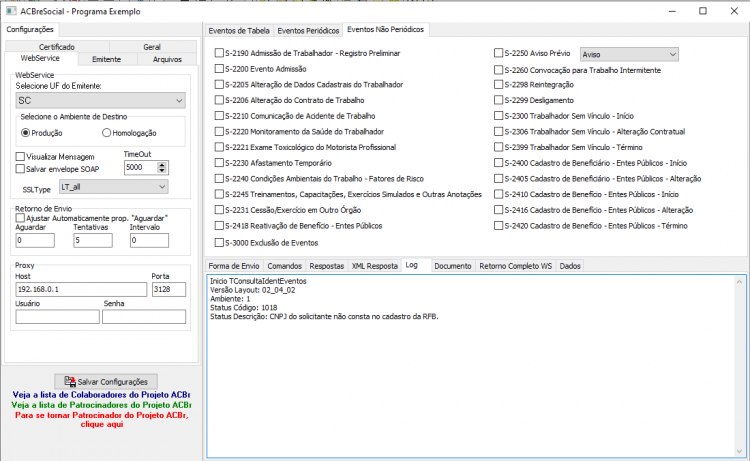
Task: Switch to the Arquivos tab
Action: (x=167, y=59)
